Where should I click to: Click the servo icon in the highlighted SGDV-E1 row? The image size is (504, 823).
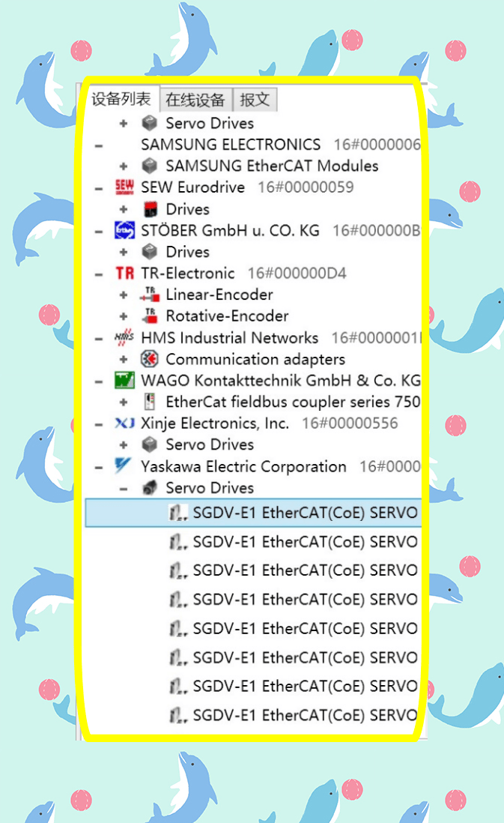(177, 513)
